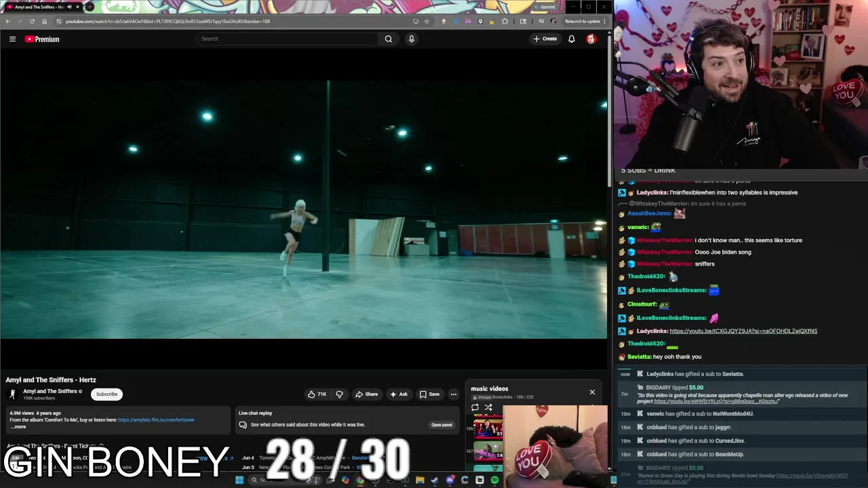
Task: Bookmark this page with the star icon
Action: pyautogui.click(x=427, y=21)
